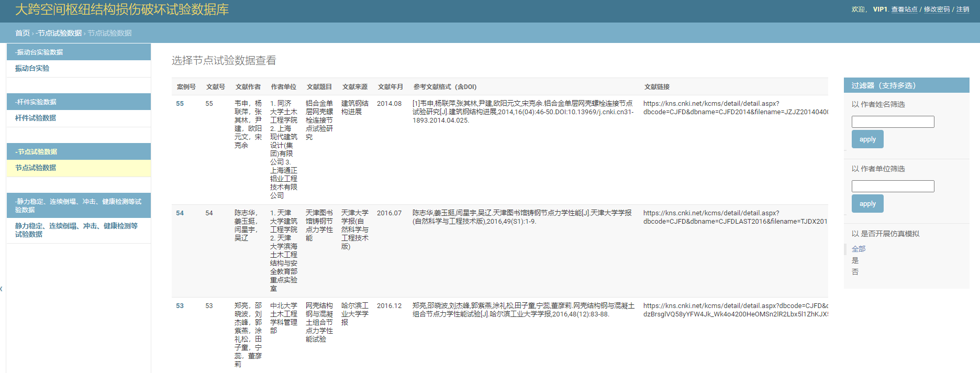
Task: Filter simulation status by 否
Action: pos(855,272)
